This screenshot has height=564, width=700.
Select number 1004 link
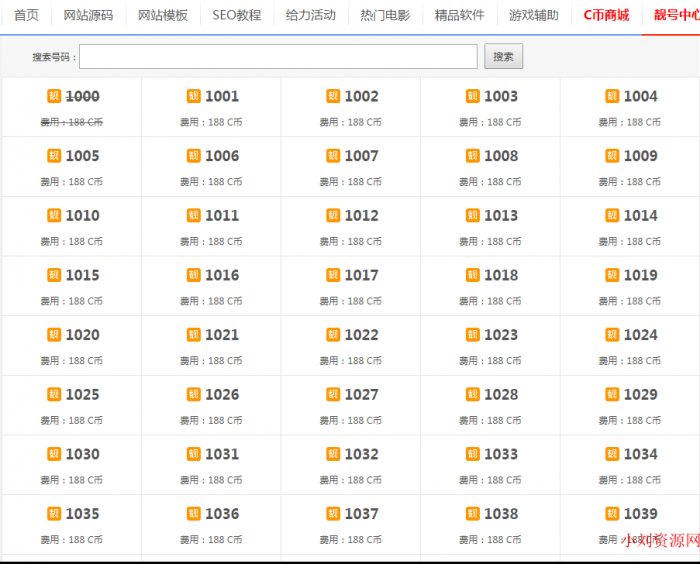[640, 96]
